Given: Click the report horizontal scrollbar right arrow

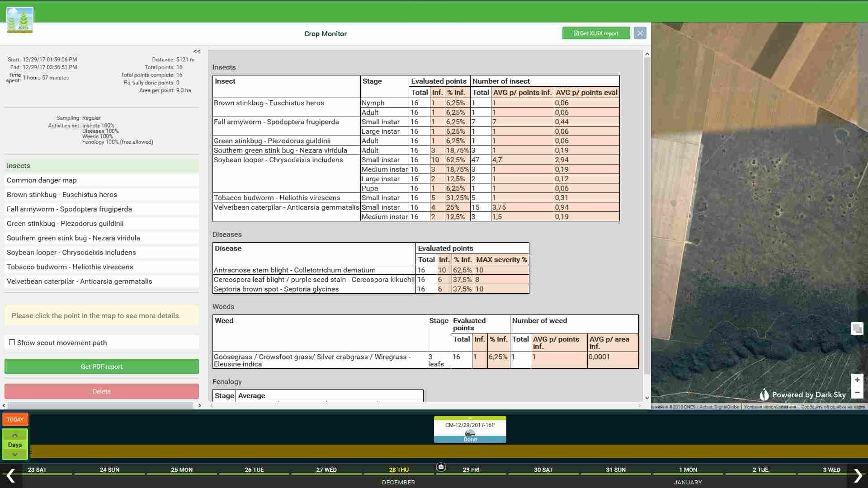Looking at the screenshot, I should [640, 406].
